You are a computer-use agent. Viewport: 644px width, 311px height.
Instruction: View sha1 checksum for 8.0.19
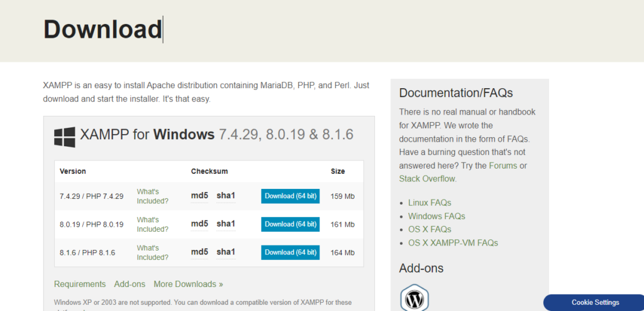click(226, 223)
